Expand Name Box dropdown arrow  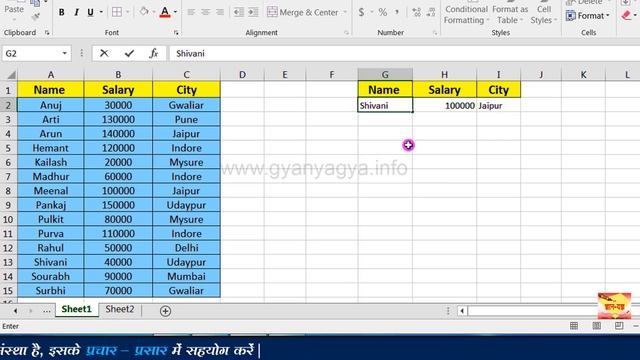(64, 53)
